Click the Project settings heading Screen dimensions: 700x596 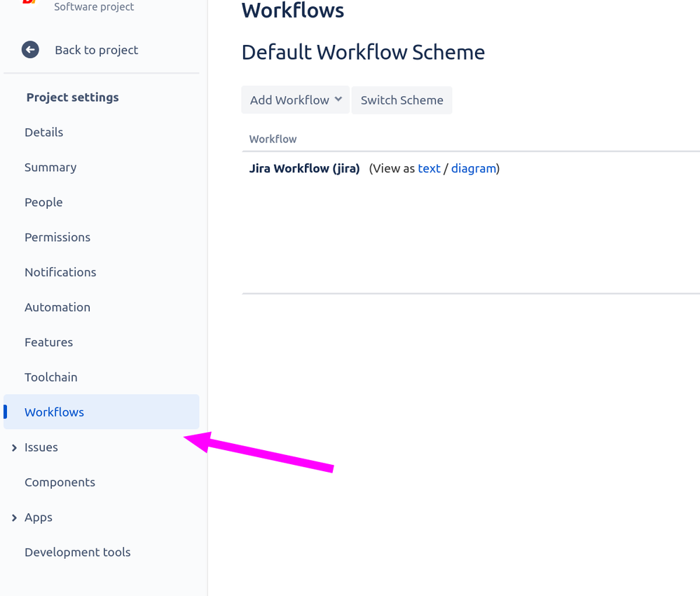click(x=72, y=97)
